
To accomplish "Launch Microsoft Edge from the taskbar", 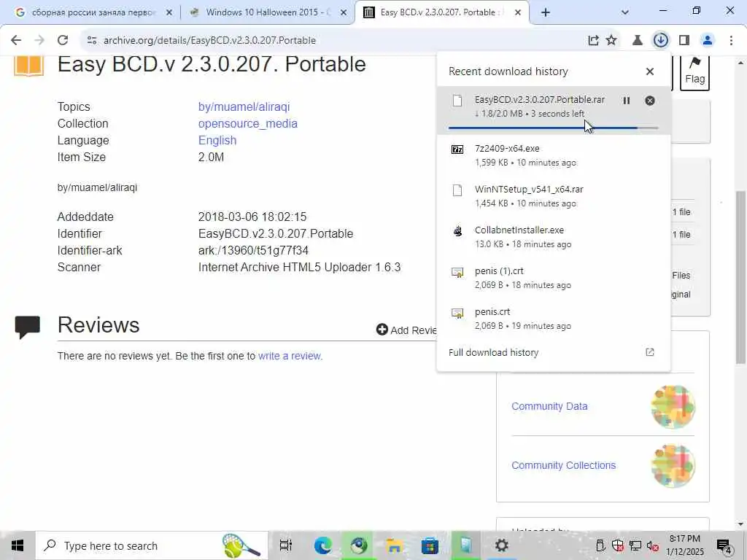I will pyautogui.click(x=322, y=545).
